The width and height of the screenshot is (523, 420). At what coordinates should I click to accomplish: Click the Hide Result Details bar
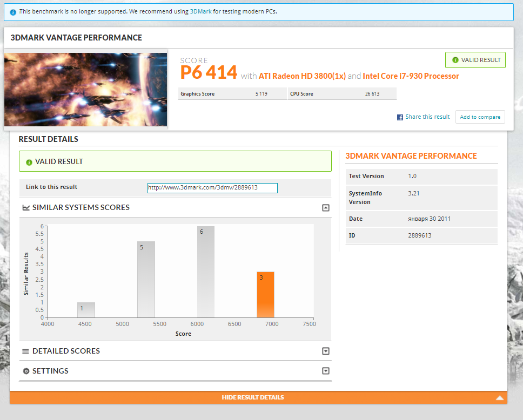pos(258,397)
